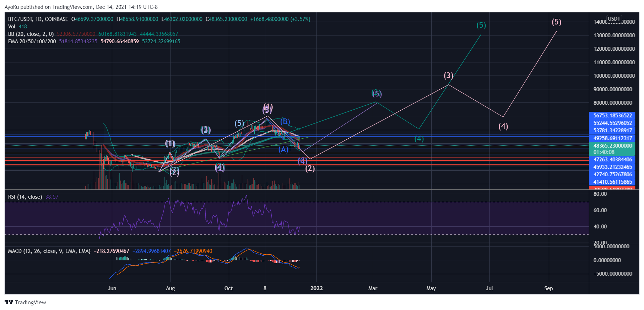Select the blue (A) corrective wave label
This screenshot has height=310, width=644.
pos(283,149)
